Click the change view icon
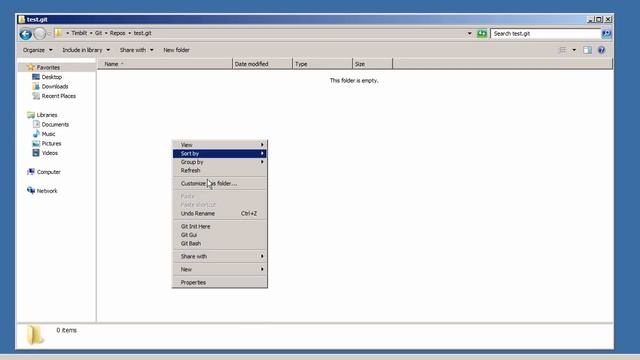The image size is (640, 360). (x=562, y=50)
